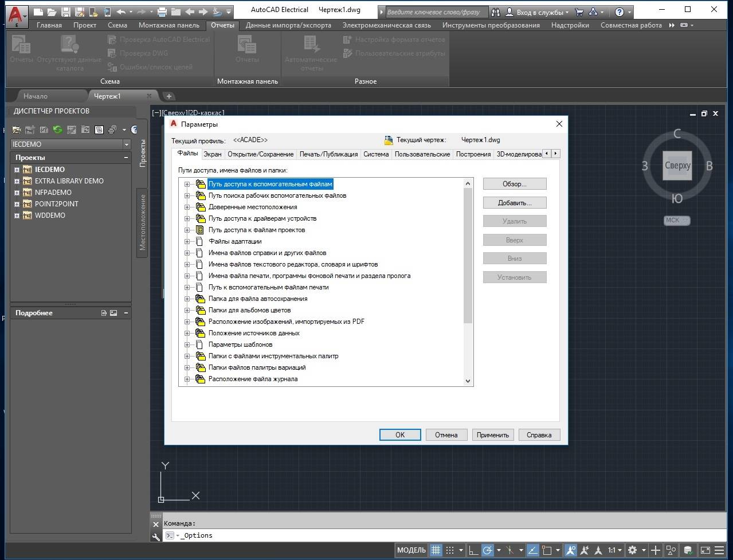733x560 pixels.
Task: Open the annotation scale 1:1 dropdown
Action: [x=615, y=550]
